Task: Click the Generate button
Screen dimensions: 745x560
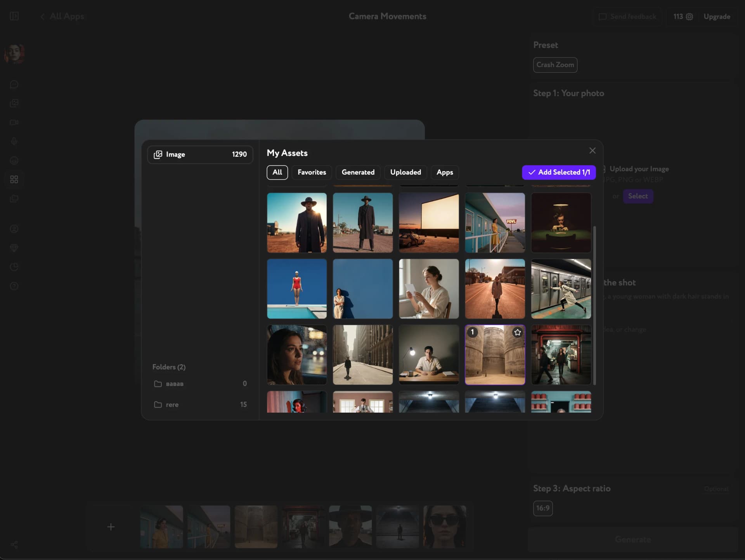Action: (x=633, y=539)
